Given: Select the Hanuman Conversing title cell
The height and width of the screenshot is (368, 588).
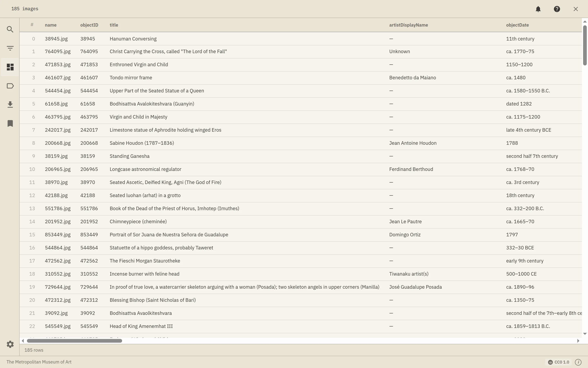Looking at the screenshot, I should [133, 39].
